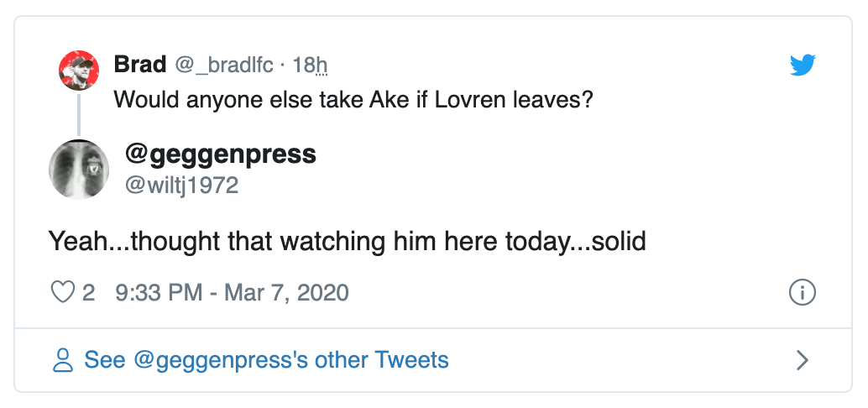Click the reply text ending in "solid"

[x=346, y=242]
